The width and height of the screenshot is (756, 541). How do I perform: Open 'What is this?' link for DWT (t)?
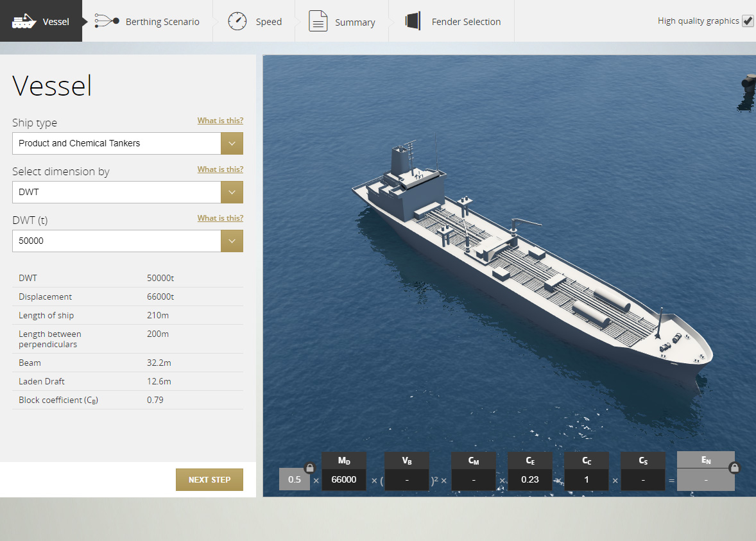click(220, 218)
